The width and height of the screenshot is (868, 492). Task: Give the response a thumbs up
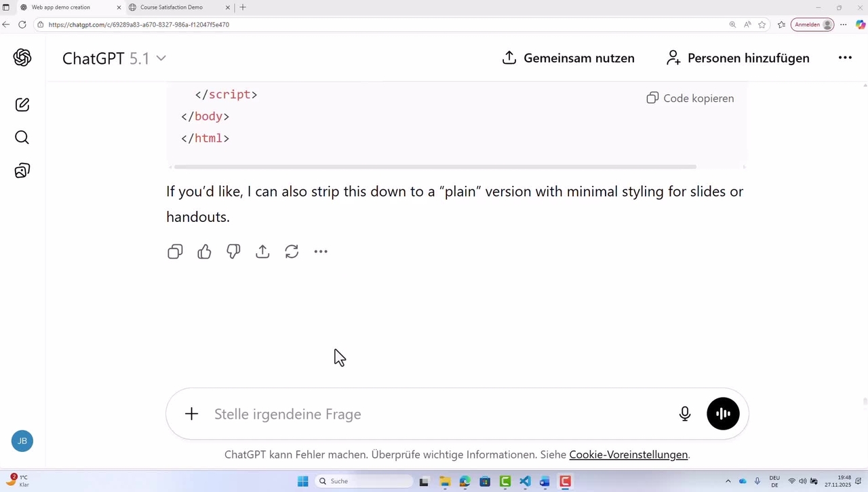pyautogui.click(x=204, y=252)
